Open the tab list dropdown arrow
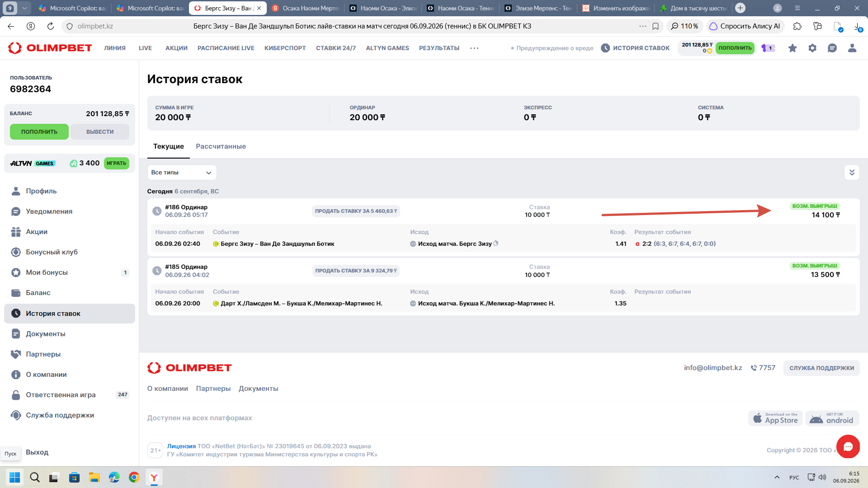This screenshot has width=868, height=488. tap(24, 8)
